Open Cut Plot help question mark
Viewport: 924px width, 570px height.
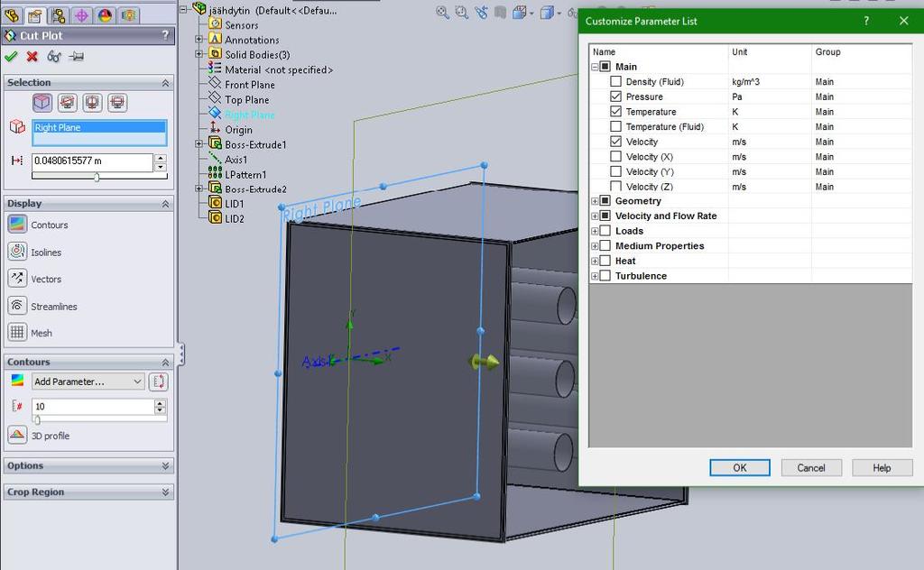click(x=166, y=35)
